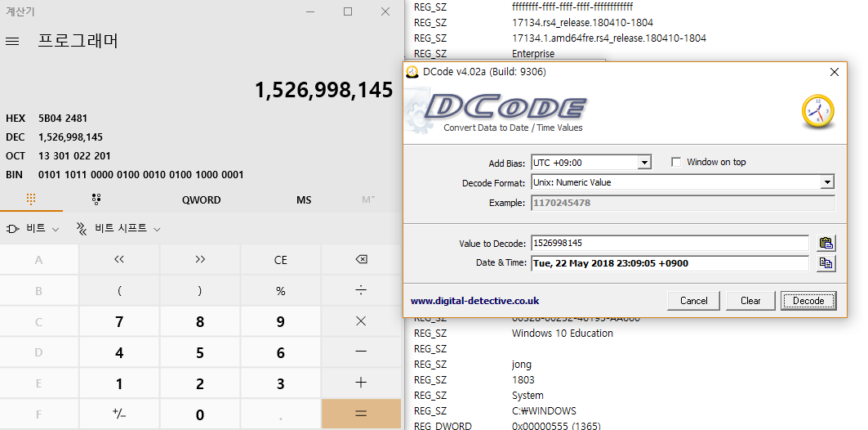The image size is (868, 430).
Task: Click the Value to Decode field
Action: [670, 244]
